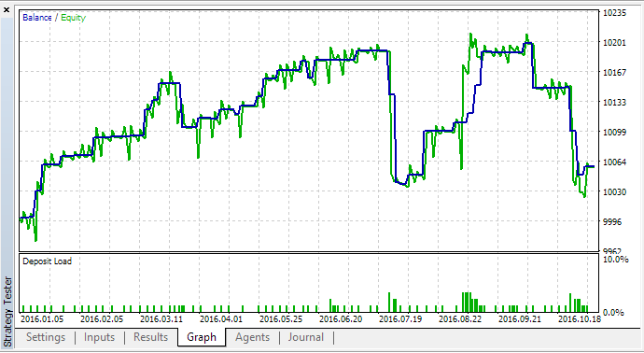Select the Graph tab
Viewport: 644px width, 353px height.
tap(202, 337)
